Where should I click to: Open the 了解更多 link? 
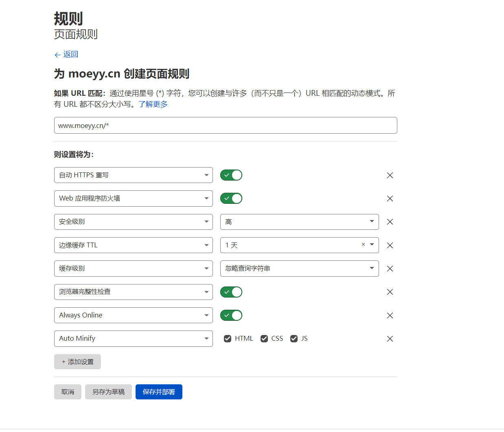click(153, 104)
